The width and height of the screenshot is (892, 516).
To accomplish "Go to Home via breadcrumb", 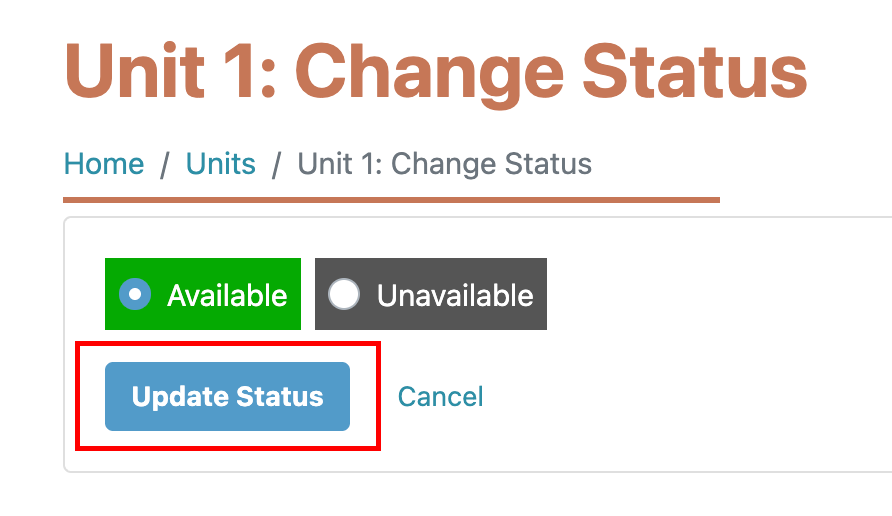I will 104,164.
